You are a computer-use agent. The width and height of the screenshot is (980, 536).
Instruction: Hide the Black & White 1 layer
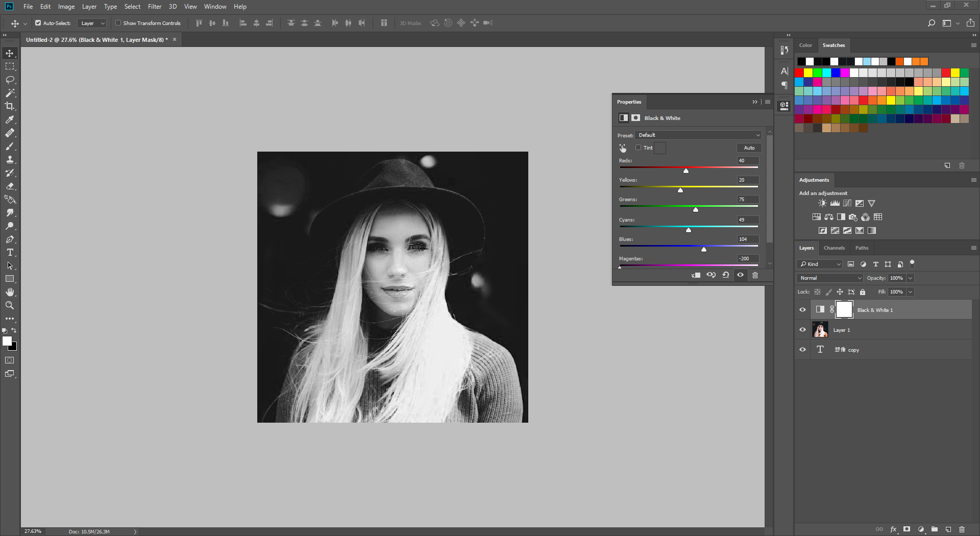click(802, 310)
